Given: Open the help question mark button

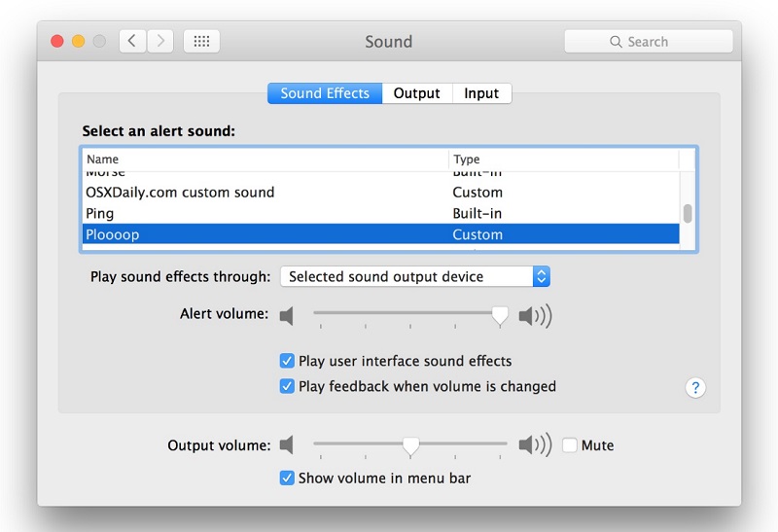Looking at the screenshot, I should (695, 388).
